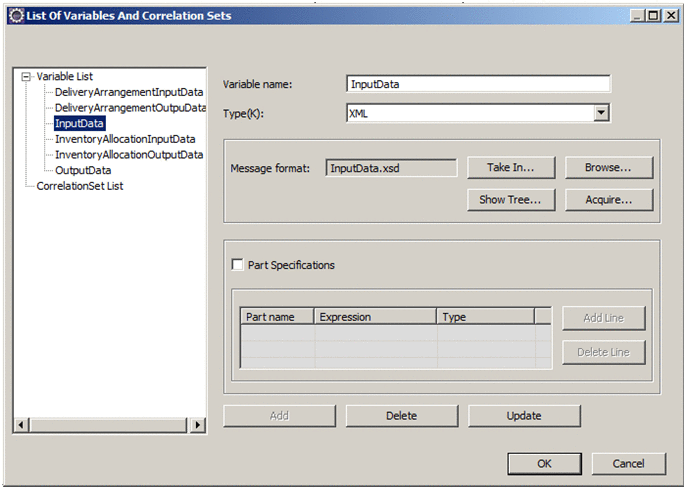
Task: Select OutputData variable in the tree
Action: pyautogui.click(x=83, y=171)
